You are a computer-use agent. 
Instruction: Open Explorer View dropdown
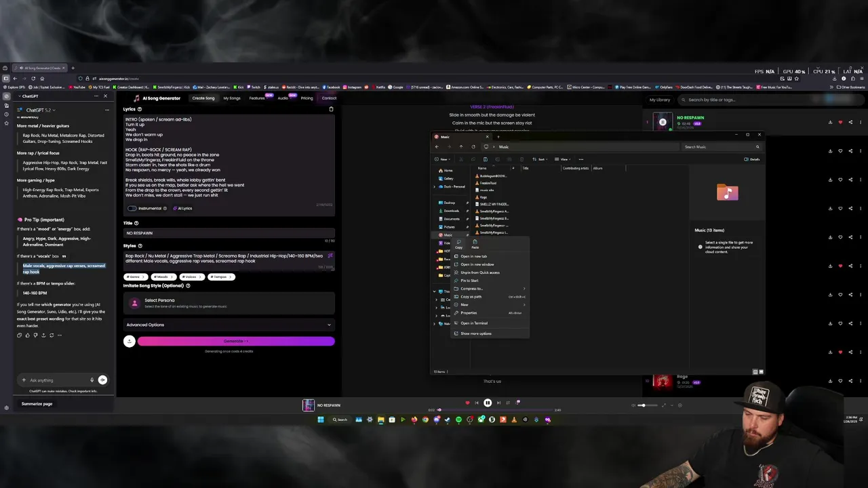point(564,159)
